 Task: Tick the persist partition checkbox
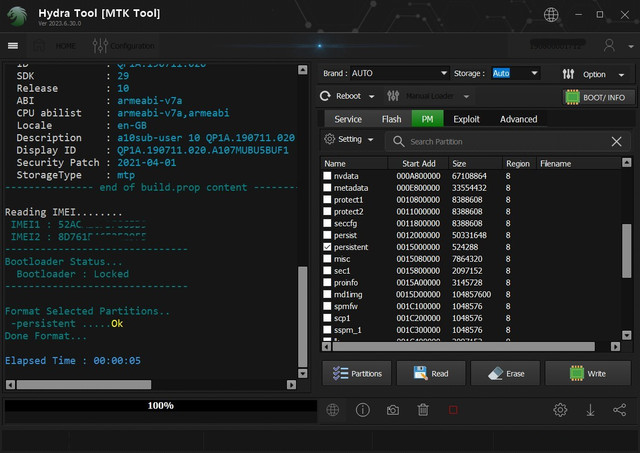click(x=327, y=235)
